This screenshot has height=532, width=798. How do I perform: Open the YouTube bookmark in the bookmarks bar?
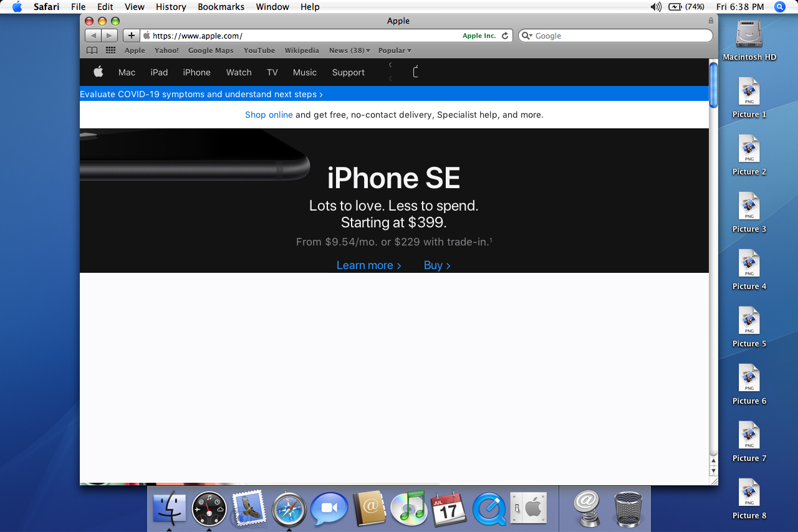[259, 50]
